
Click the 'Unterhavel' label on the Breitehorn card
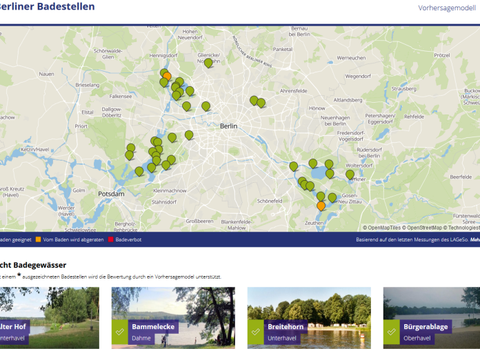282,338
